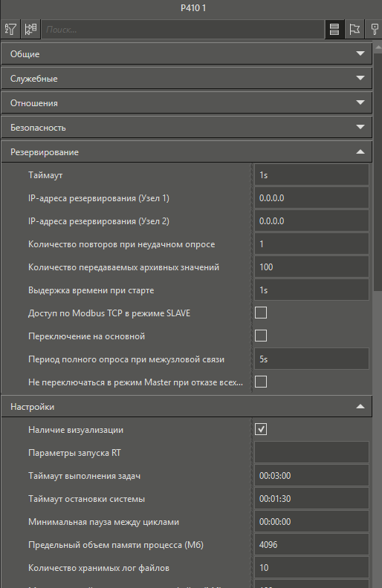Tick Не переключаться в режим Master checkbox
The width and height of the screenshot is (382, 588).
[x=261, y=382]
